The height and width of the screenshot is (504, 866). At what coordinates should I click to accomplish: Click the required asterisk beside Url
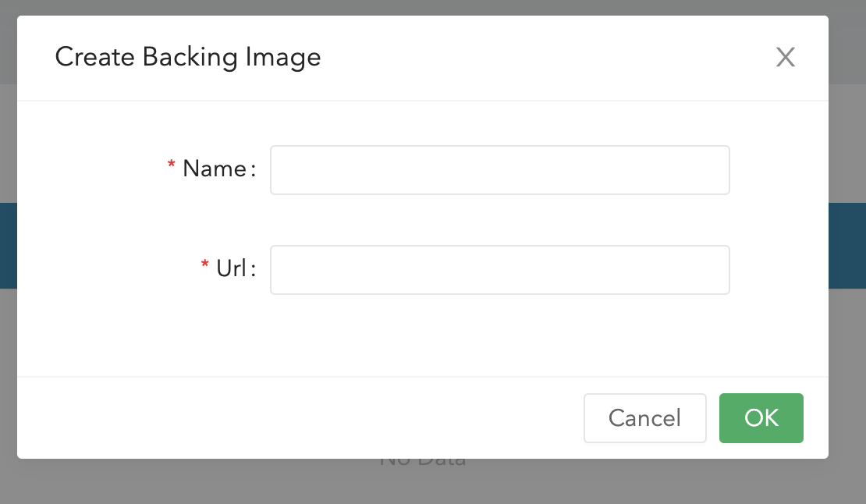pos(204,263)
